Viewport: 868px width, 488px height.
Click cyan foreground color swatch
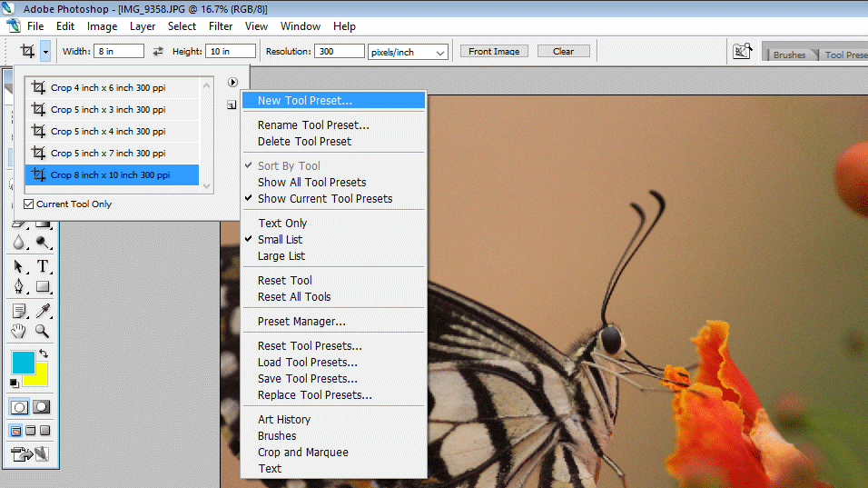pyautogui.click(x=24, y=363)
